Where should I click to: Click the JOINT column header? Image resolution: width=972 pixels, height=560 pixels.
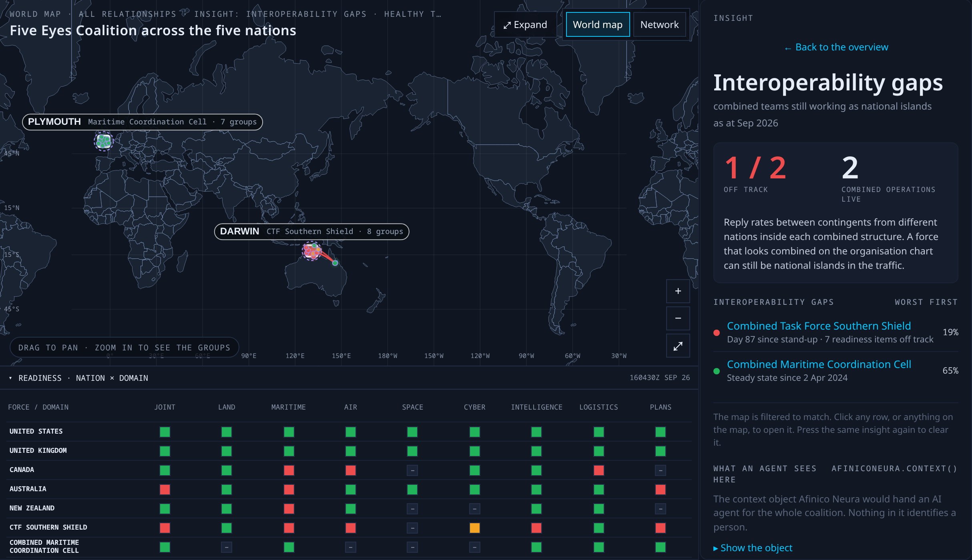[x=165, y=407]
